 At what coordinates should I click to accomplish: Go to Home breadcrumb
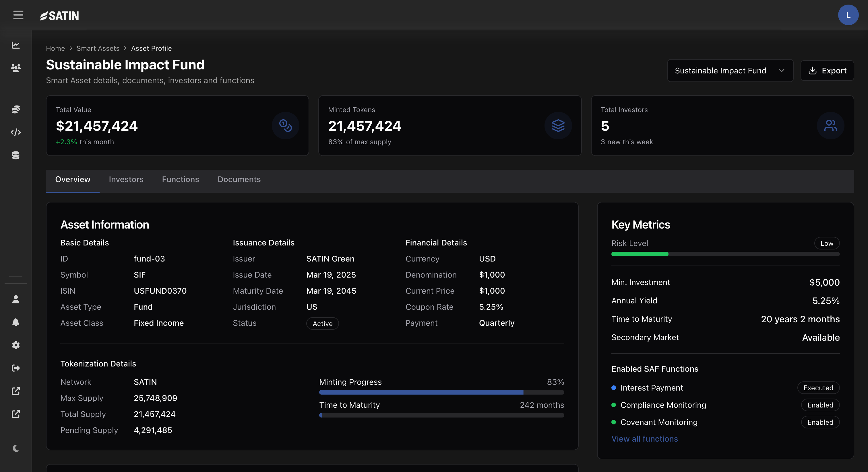55,48
